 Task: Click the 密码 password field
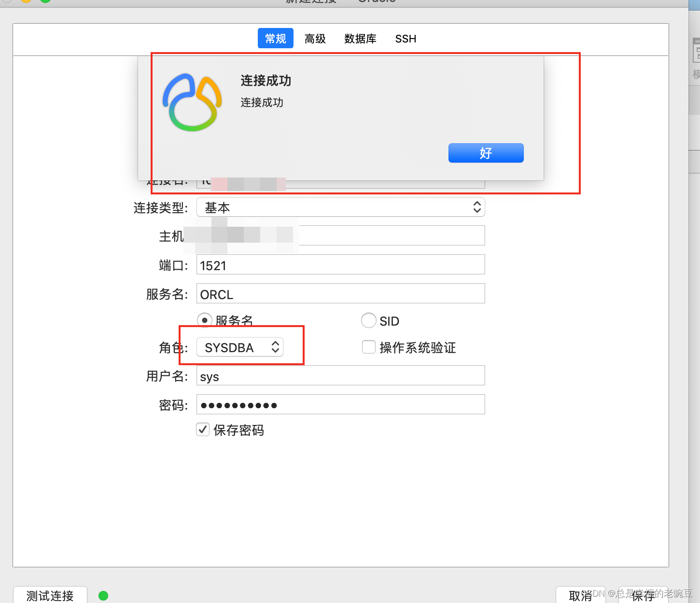point(340,404)
